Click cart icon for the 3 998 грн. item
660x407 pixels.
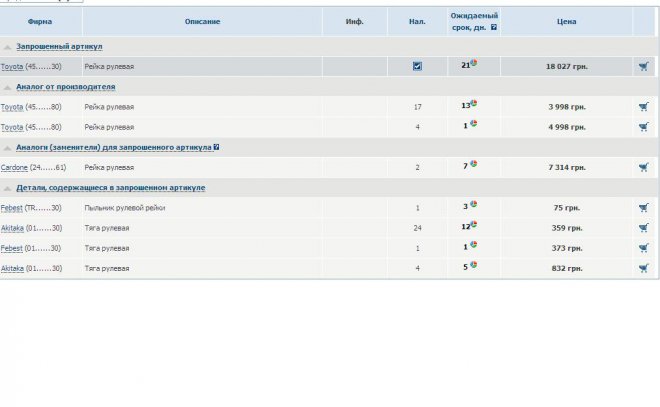[643, 107]
